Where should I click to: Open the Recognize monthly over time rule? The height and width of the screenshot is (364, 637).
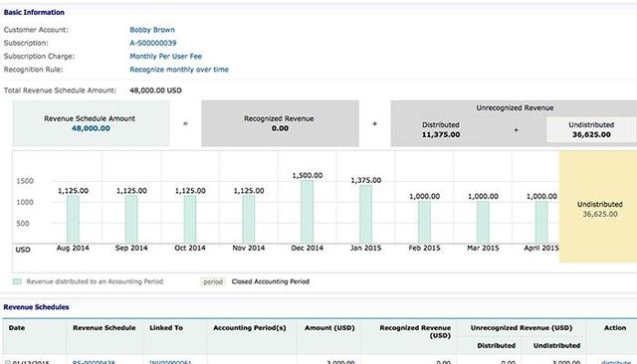click(179, 70)
